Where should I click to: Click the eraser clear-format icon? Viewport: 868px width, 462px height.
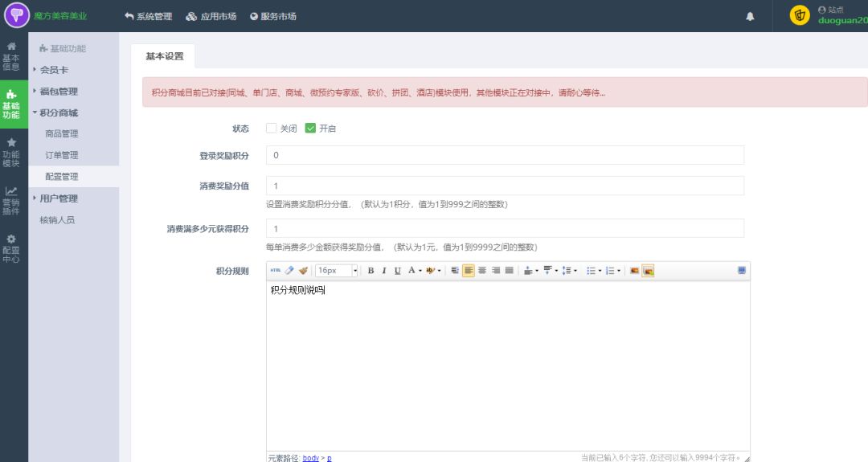click(x=289, y=271)
